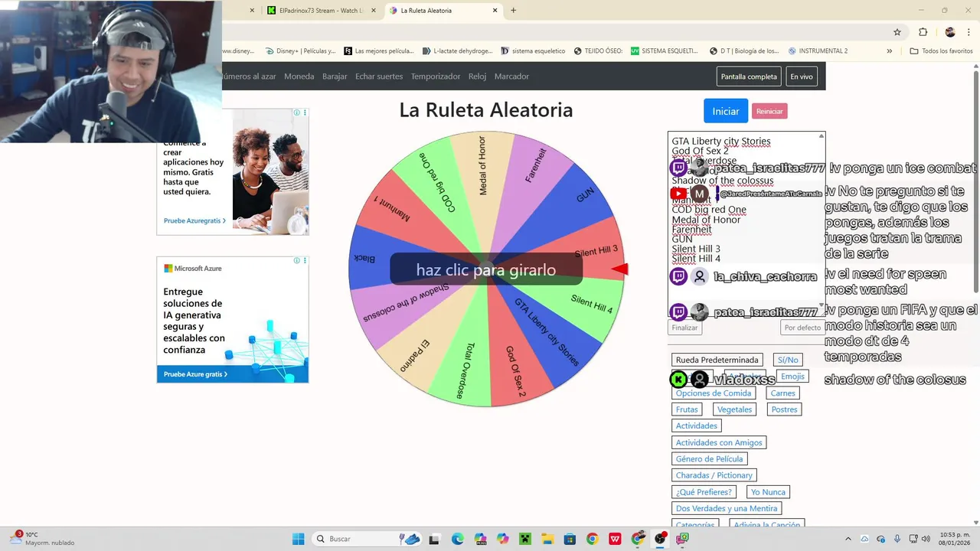Image resolution: width=980 pixels, height=551 pixels.
Task: Click the entries list scroll-up arrow
Action: tap(822, 136)
